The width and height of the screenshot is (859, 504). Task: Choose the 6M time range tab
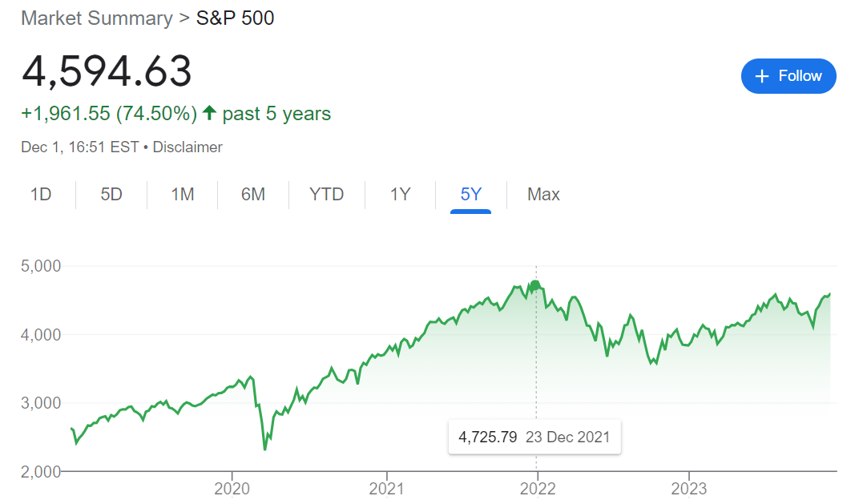tap(253, 195)
